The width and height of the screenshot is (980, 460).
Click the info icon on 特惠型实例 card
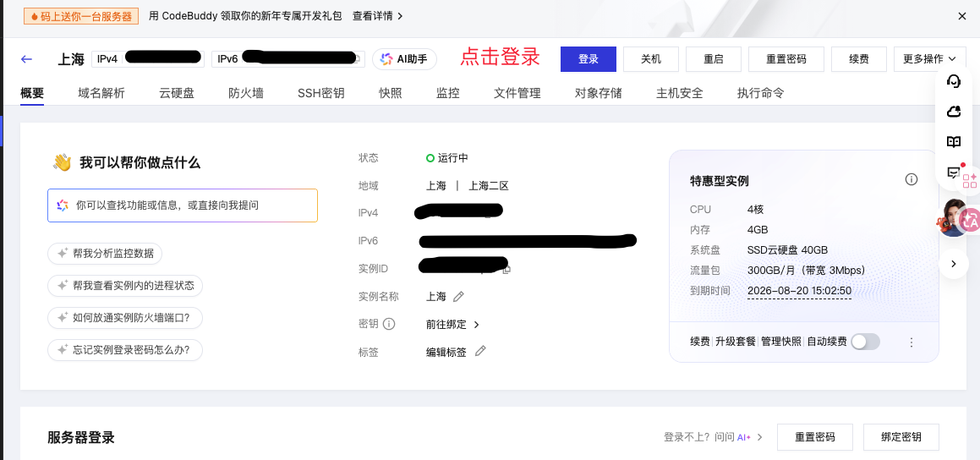click(911, 179)
